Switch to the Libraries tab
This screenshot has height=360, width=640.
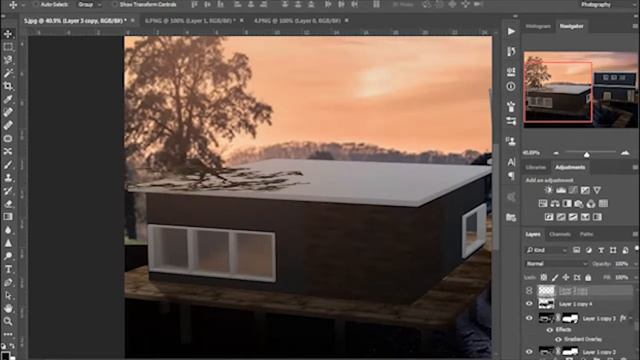[536, 167]
